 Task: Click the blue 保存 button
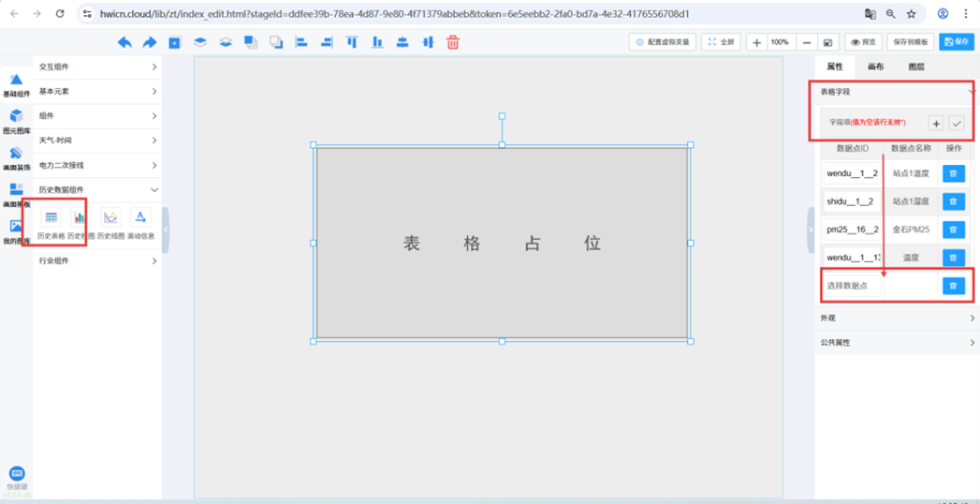(x=957, y=42)
